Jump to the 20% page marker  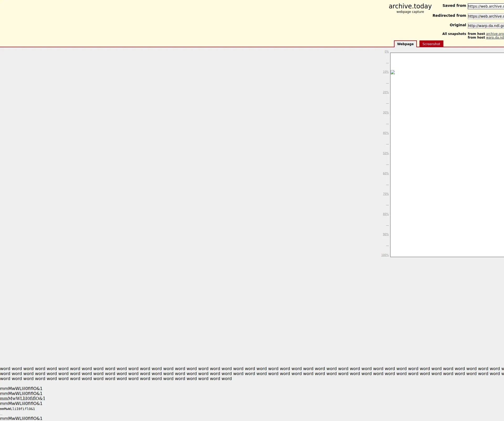tap(386, 92)
